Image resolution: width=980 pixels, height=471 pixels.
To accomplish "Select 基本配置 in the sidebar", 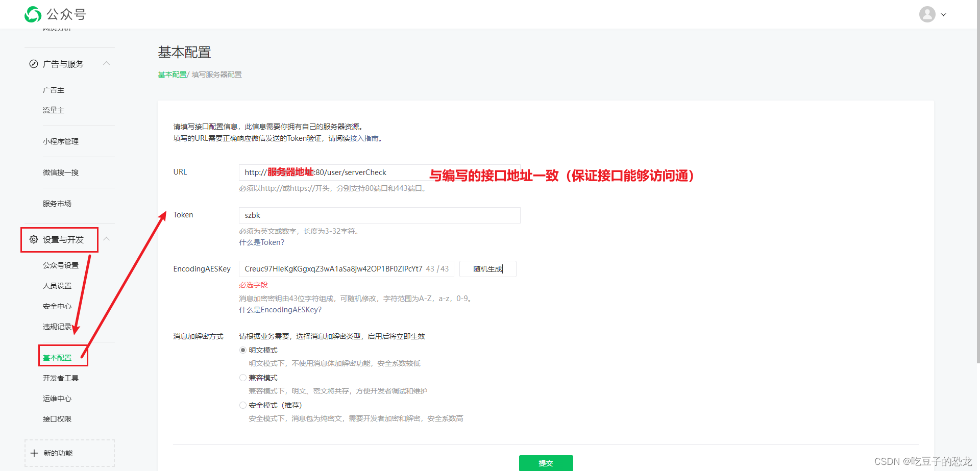I will (x=57, y=358).
